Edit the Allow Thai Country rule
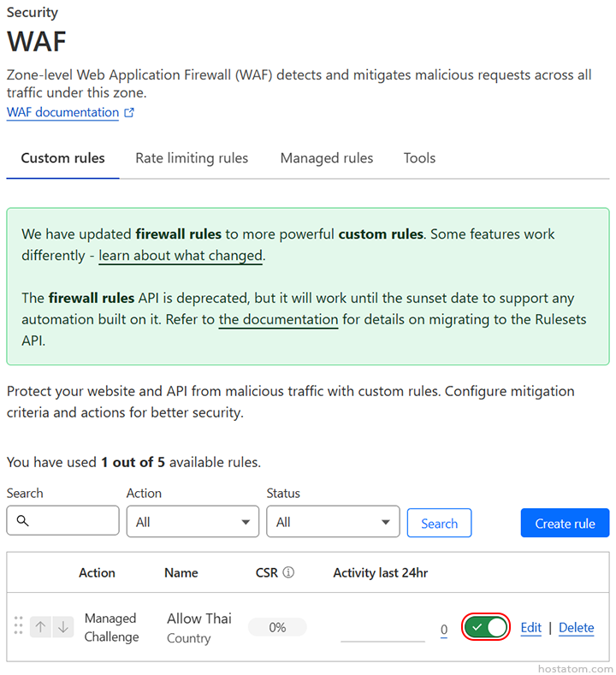The image size is (616, 675). point(530,628)
